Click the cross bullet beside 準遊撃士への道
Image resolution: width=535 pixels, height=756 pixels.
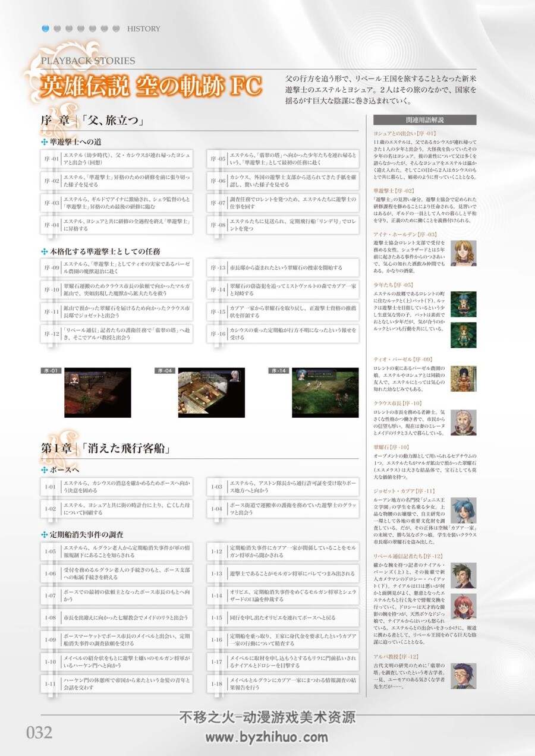[x=44, y=141]
